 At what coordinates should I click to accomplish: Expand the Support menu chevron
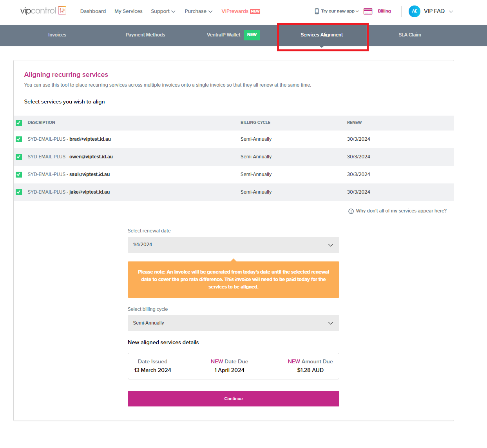point(172,11)
